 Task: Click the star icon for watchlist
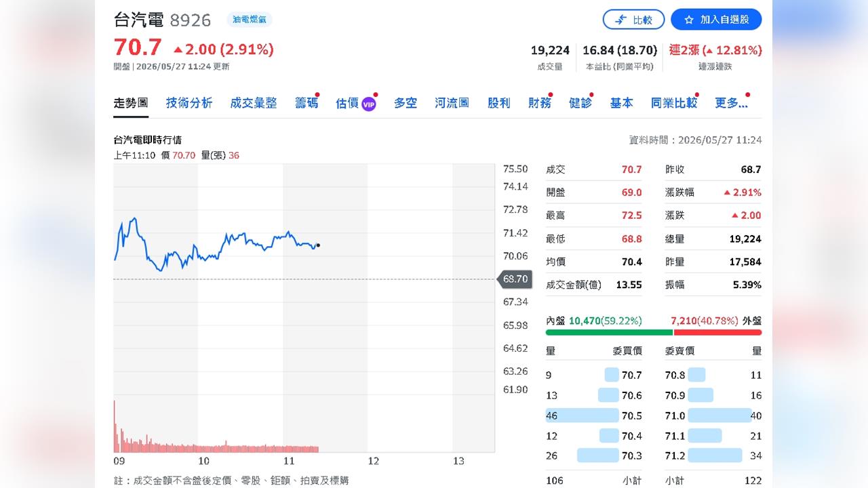click(689, 20)
